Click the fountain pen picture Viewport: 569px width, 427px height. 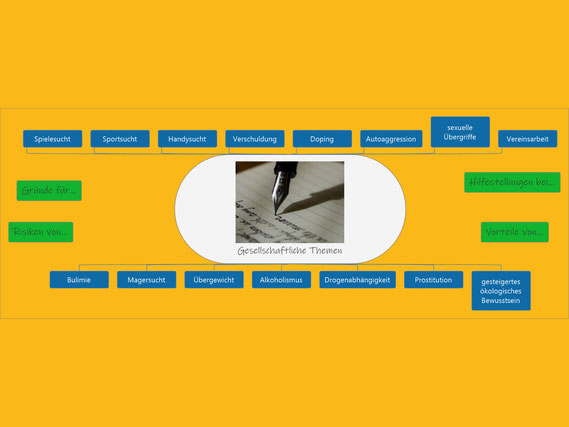[x=290, y=202]
